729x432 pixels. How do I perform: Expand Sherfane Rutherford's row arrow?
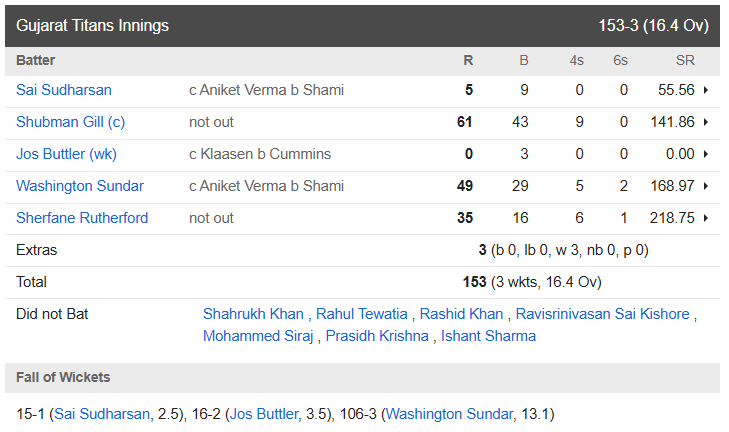(707, 218)
